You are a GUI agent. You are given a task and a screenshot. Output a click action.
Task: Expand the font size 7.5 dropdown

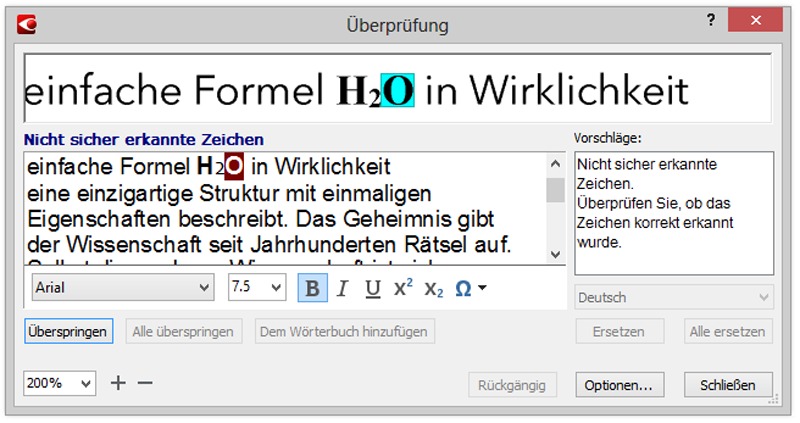coord(257,288)
